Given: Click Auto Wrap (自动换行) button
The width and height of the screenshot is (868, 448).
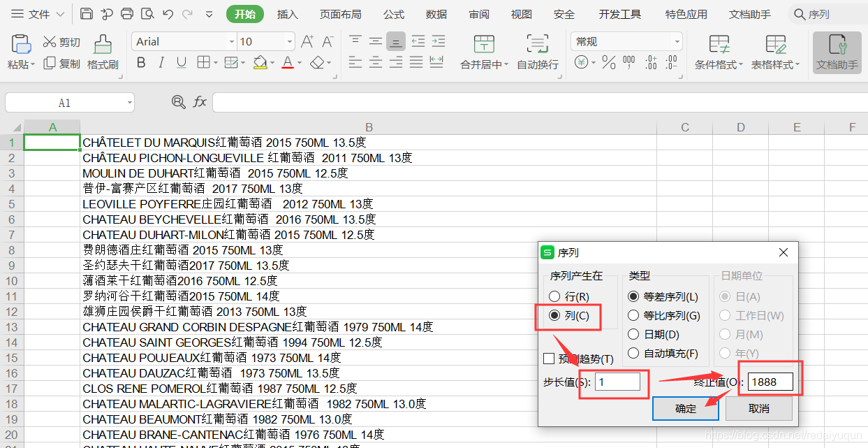Looking at the screenshot, I should pos(538,52).
